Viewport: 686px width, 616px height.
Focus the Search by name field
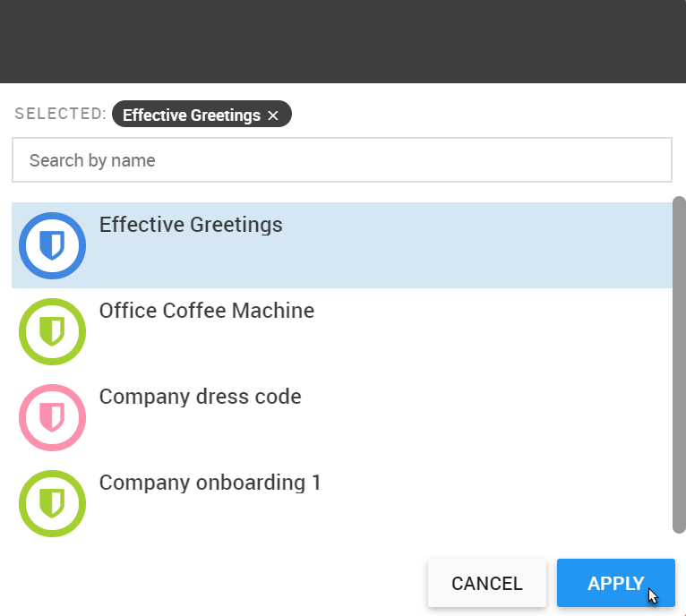342,160
